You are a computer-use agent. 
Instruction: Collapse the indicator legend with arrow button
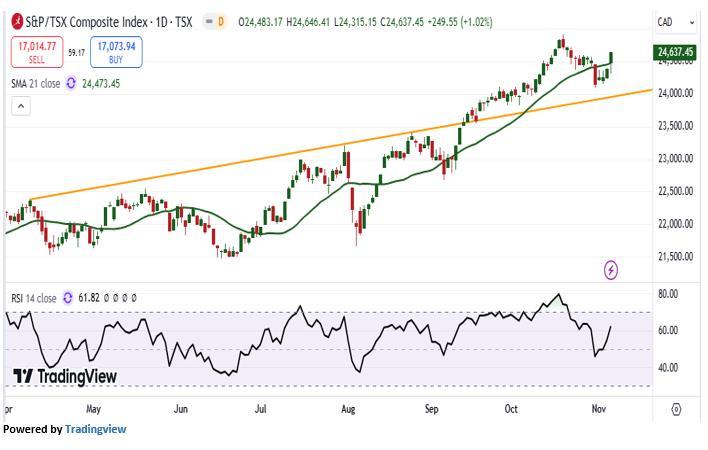pos(19,106)
